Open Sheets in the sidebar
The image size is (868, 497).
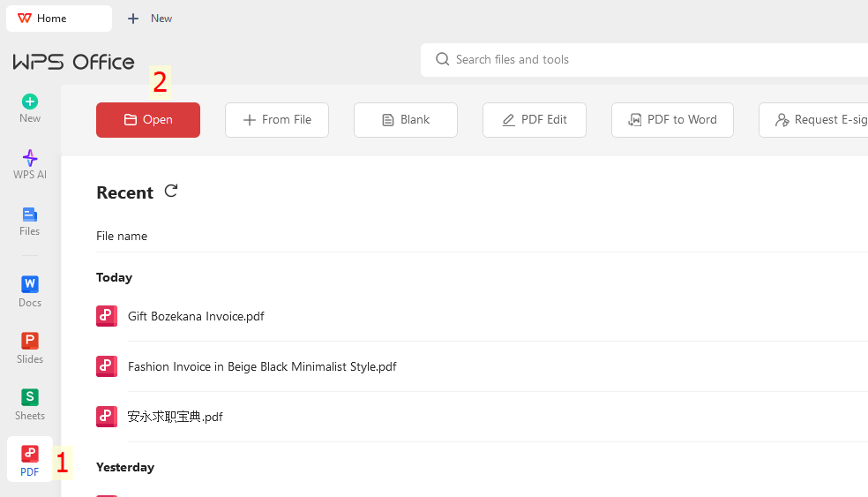click(30, 405)
